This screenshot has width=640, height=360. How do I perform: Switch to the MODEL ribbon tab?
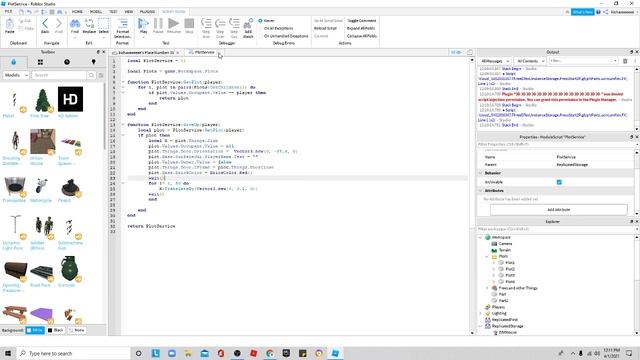click(96, 11)
